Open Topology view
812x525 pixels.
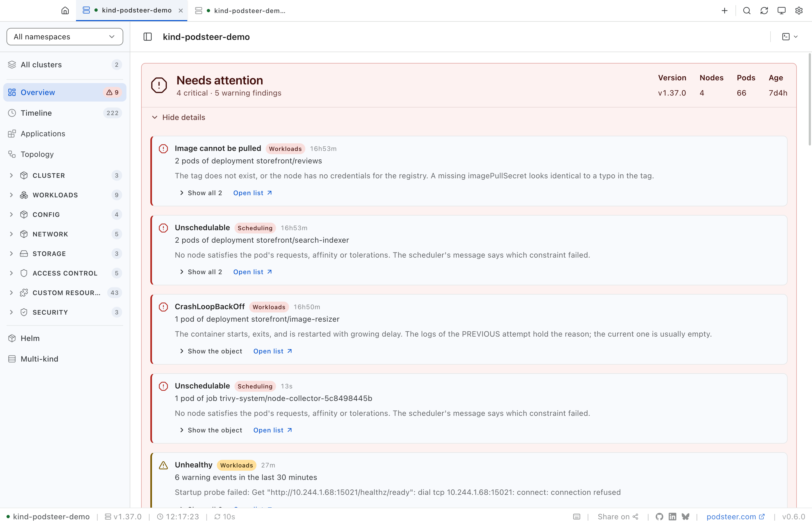[65, 154]
